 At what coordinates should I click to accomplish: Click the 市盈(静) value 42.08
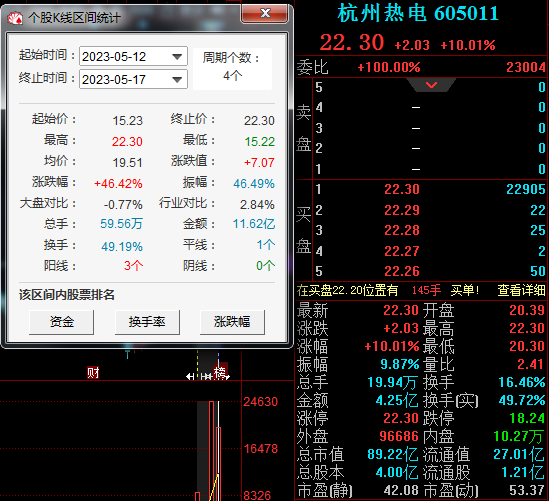(x=401, y=491)
